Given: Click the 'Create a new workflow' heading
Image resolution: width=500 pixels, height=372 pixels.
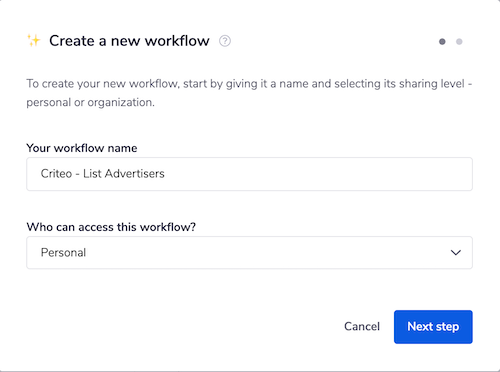Looking at the screenshot, I should click(x=129, y=41).
